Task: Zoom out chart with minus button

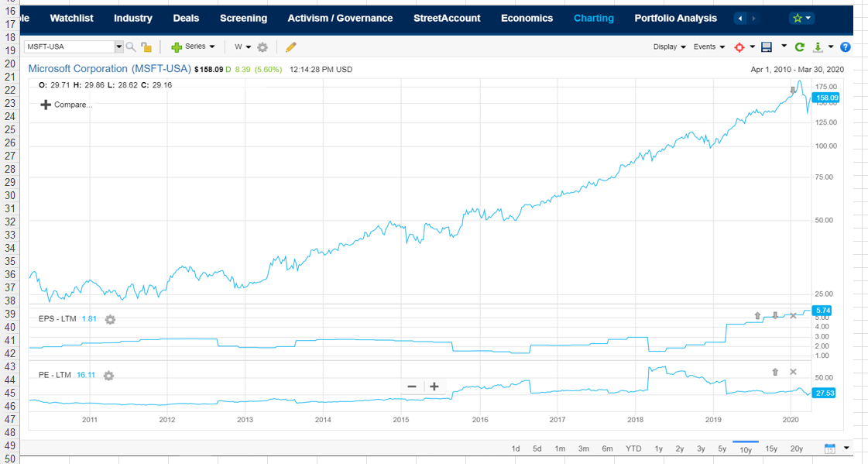Action: pos(412,387)
